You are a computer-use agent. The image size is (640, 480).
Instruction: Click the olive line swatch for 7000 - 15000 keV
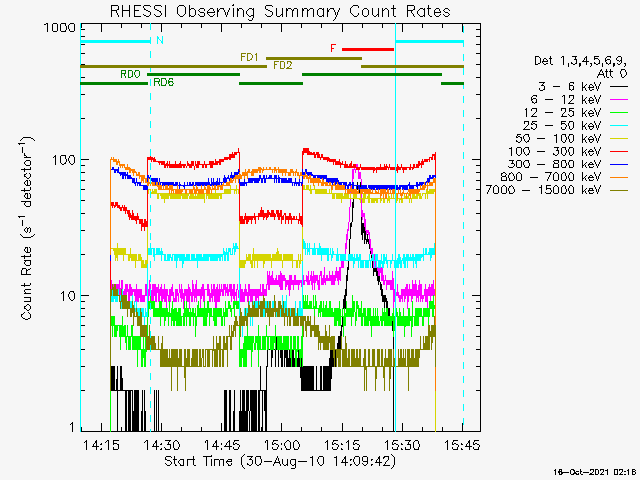coord(619,190)
